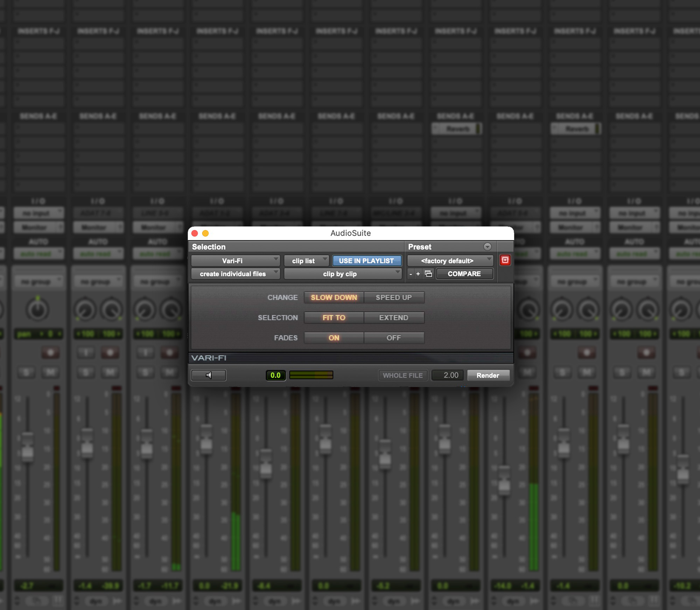This screenshot has width=700, height=610.
Task: Enable plugin automation via the red target icon
Action: [x=505, y=260]
